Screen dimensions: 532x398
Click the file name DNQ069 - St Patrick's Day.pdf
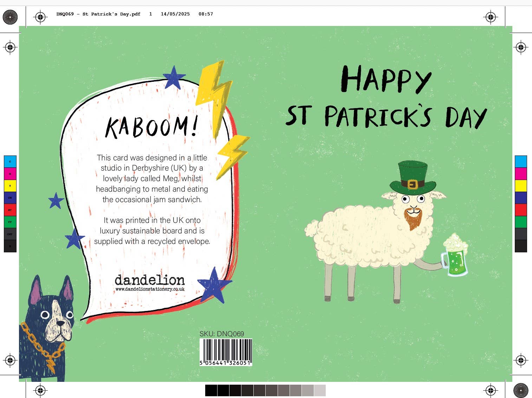coord(98,14)
